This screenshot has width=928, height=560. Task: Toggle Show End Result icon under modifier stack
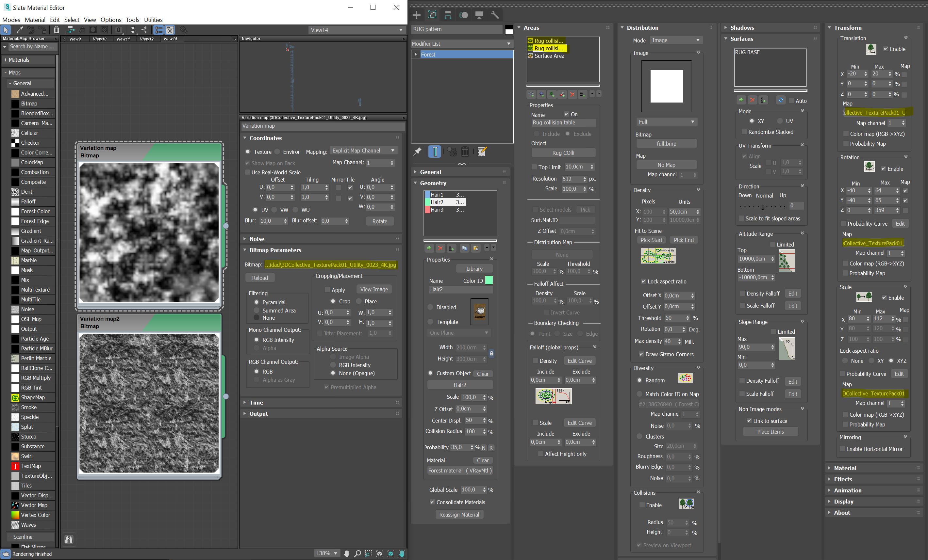pyautogui.click(x=435, y=152)
